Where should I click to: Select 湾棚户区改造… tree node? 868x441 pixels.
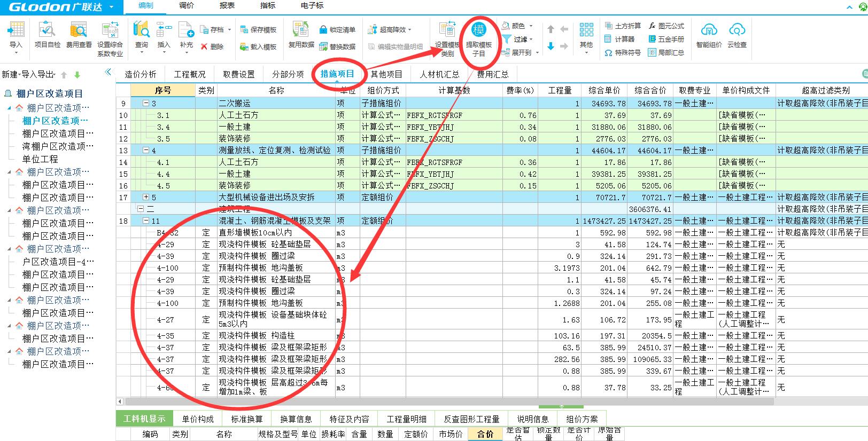[58, 146]
